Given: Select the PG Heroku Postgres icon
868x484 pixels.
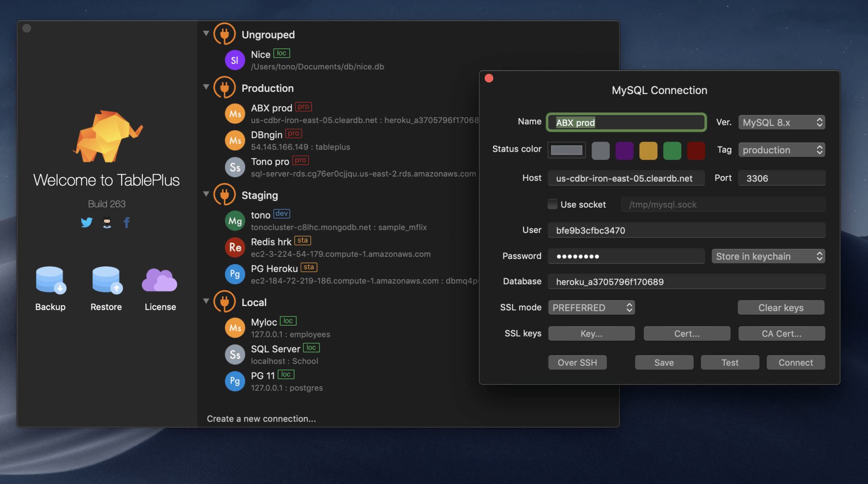Looking at the screenshot, I should point(235,274).
